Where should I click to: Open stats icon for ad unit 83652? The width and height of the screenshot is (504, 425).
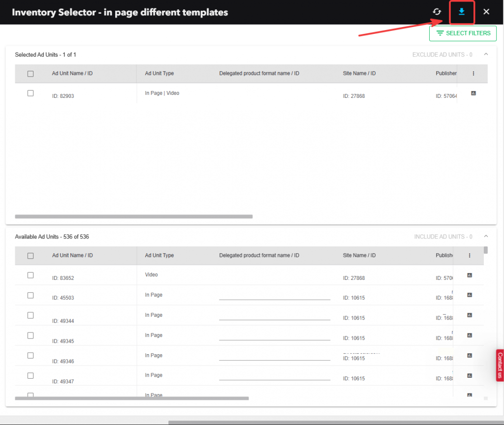pos(470,275)
